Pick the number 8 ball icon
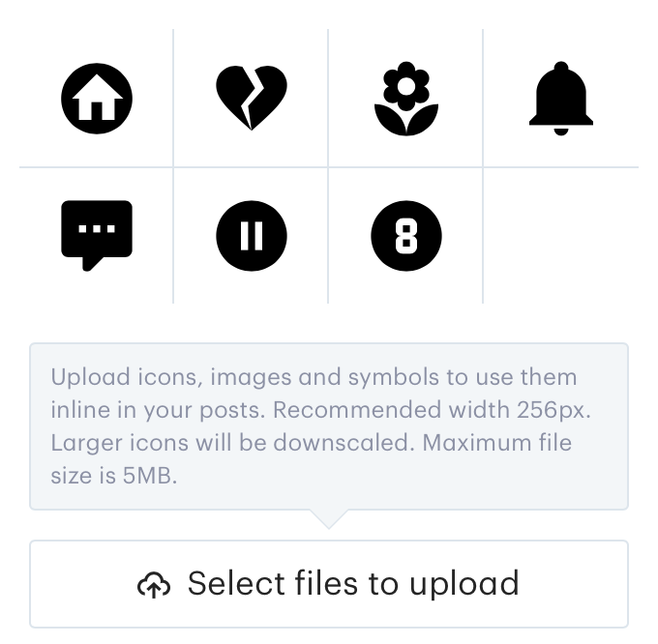The width and height of the screenshot is (658, 644). 406,236
